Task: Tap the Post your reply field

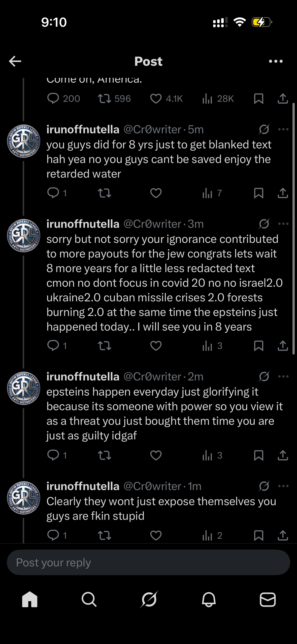Action: point(148,562)
